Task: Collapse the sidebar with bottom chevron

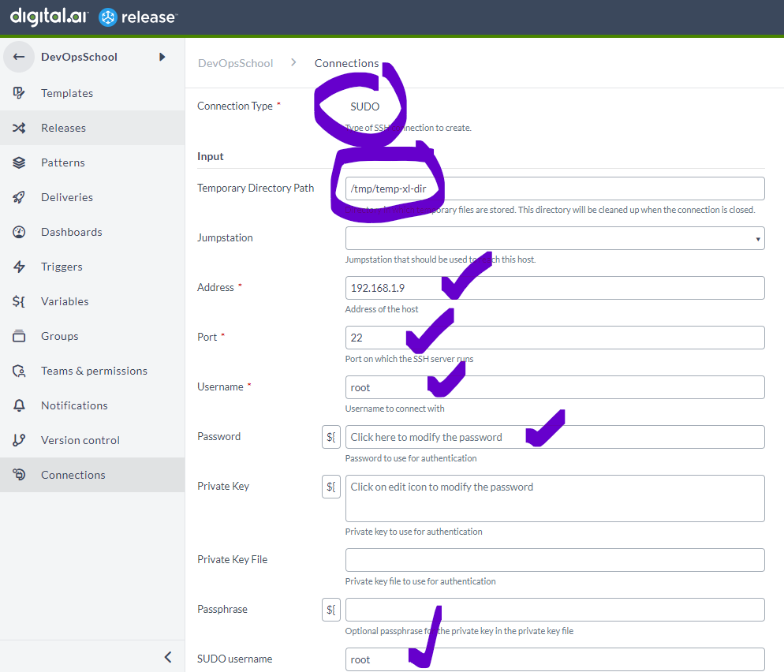Action: pos(167,656)
